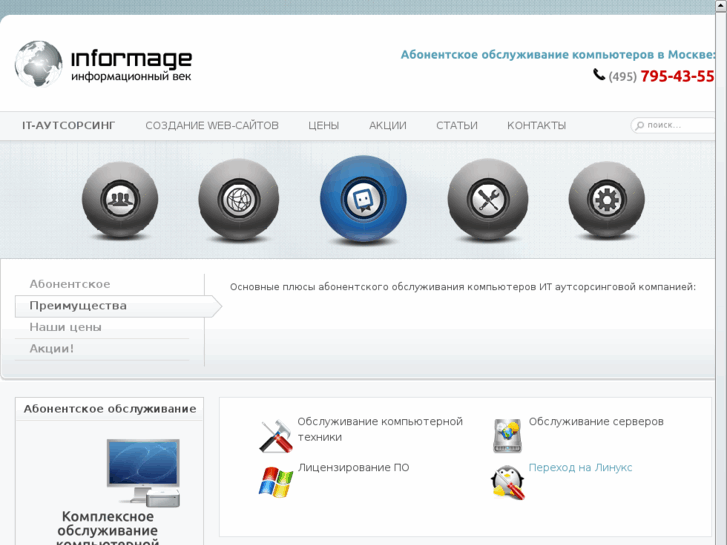Screen dimensions: 727x545
Task: Open the АКЦИИ menu item
Action: click(x=388, y=126)
